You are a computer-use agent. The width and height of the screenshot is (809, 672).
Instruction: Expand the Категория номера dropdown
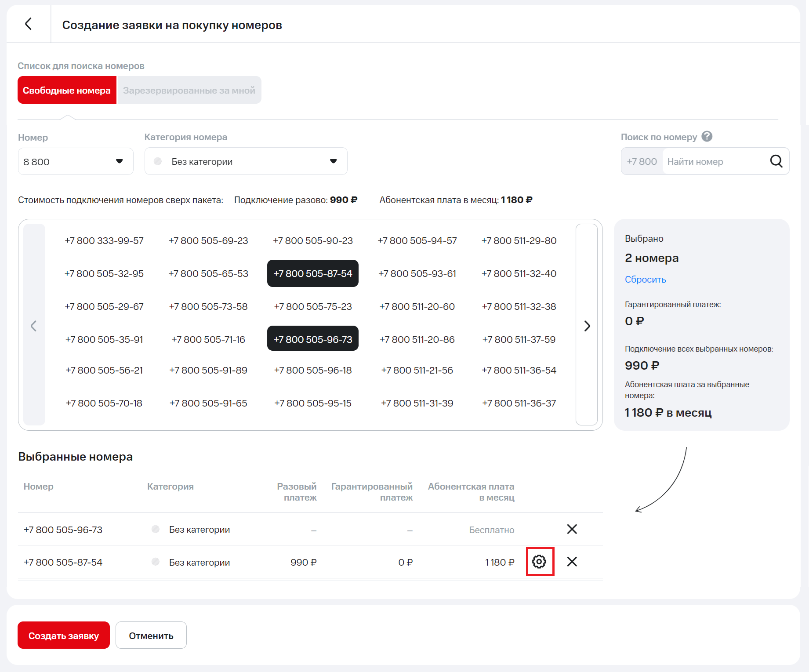coord(246,162)
